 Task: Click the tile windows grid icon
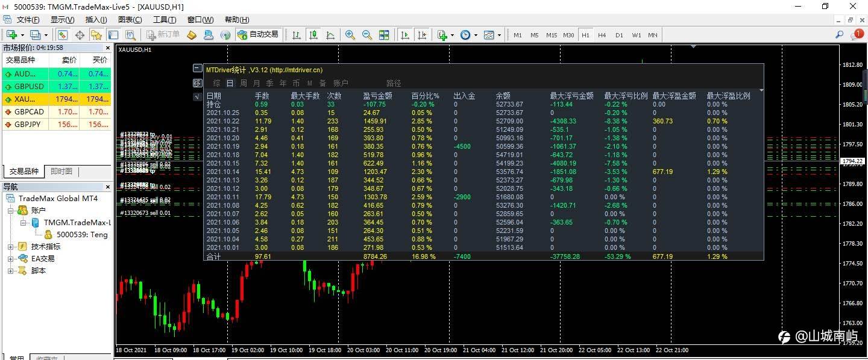(x=384, y=35)
